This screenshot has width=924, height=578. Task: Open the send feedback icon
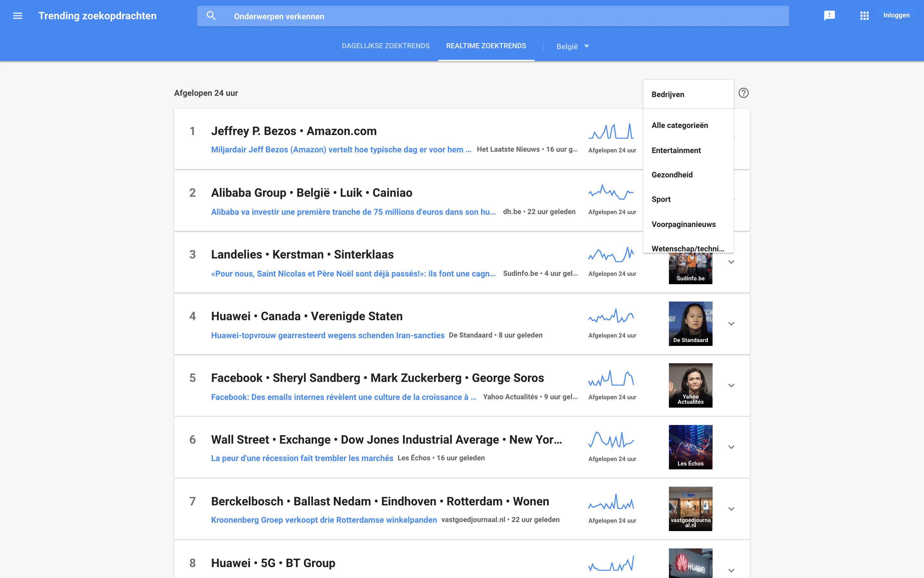click(x=829, y=16)
